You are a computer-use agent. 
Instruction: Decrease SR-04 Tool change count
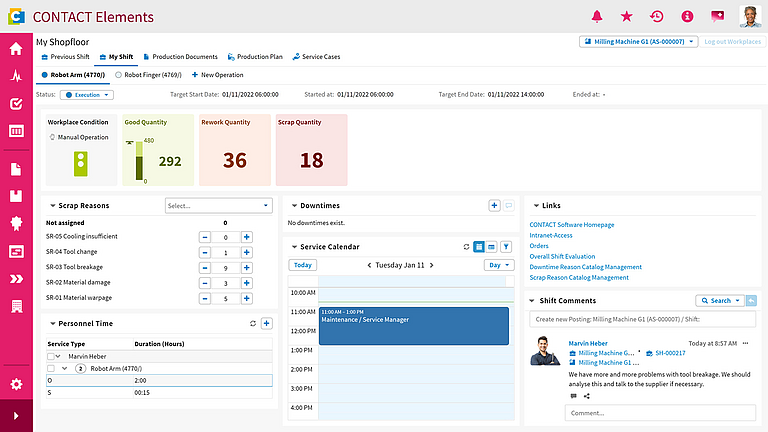coord(205,252)
